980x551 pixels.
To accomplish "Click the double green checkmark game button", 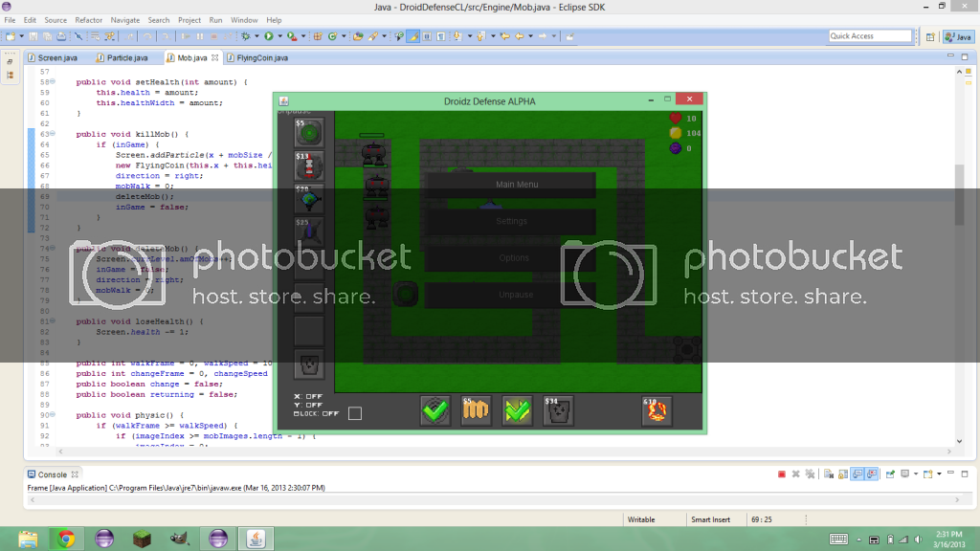I will click(x=517, y=410).
